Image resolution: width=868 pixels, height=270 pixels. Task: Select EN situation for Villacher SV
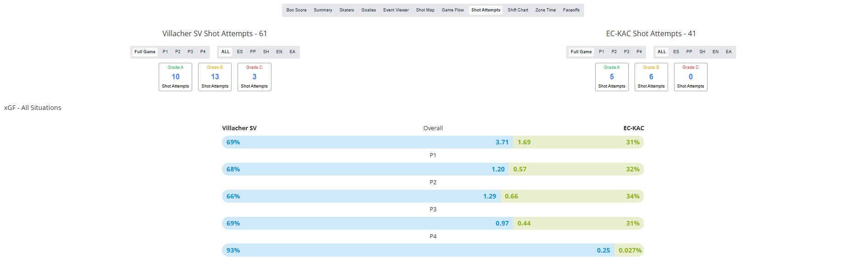(x=279, y=52)
